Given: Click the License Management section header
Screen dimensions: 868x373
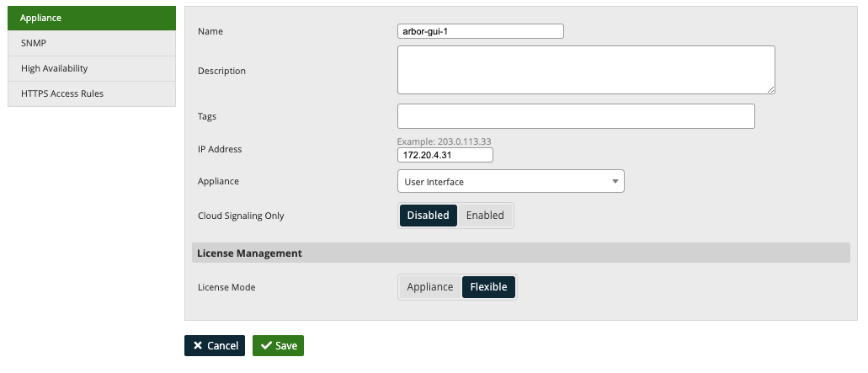Looking at the screenshot, I should click(x=520, y=253).
